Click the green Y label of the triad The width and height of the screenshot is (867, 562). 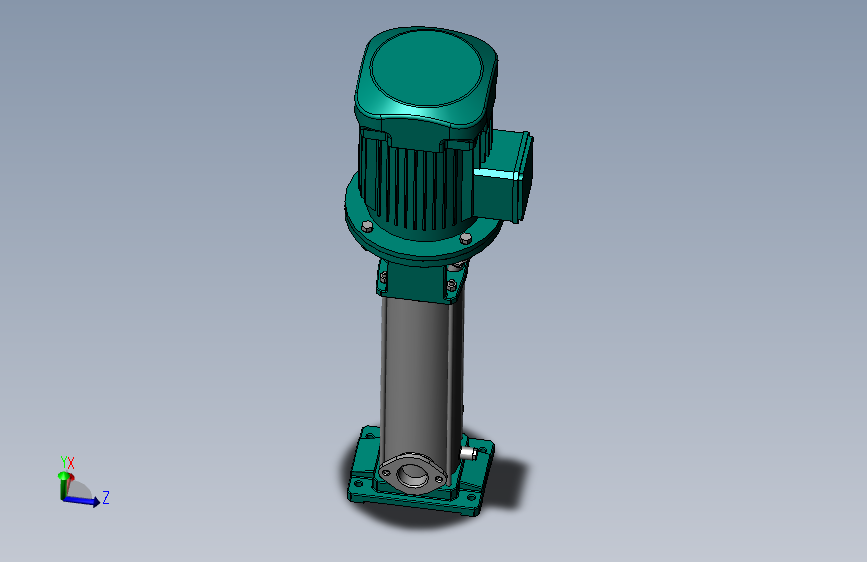[64, 462]
